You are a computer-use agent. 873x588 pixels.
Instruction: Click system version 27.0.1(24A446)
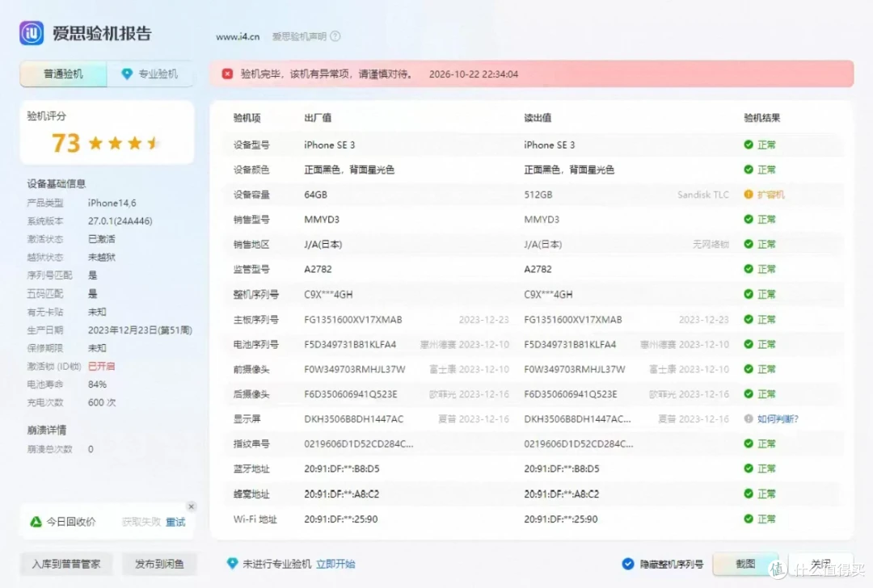pos(120,220)
